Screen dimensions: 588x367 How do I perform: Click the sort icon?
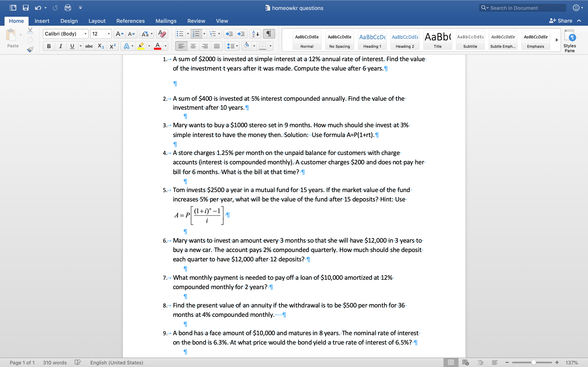click(254, 34)
